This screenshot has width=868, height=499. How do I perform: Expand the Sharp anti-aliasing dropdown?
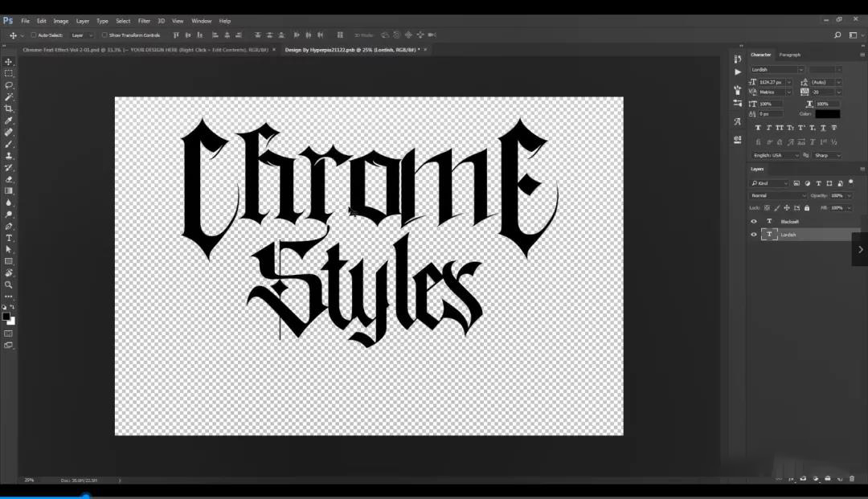[x=826, y=155]
